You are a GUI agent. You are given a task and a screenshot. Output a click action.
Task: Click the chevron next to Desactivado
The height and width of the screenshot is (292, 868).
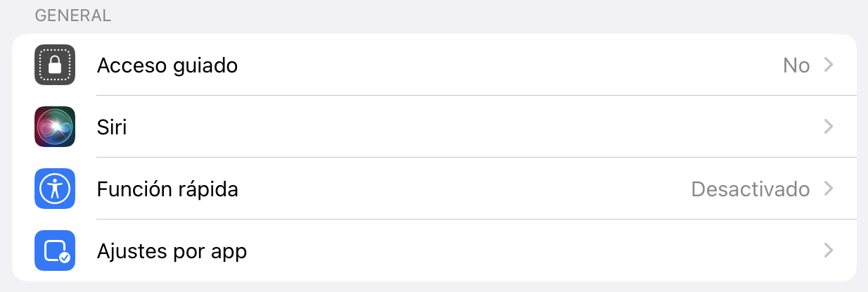tap(829, 189)
